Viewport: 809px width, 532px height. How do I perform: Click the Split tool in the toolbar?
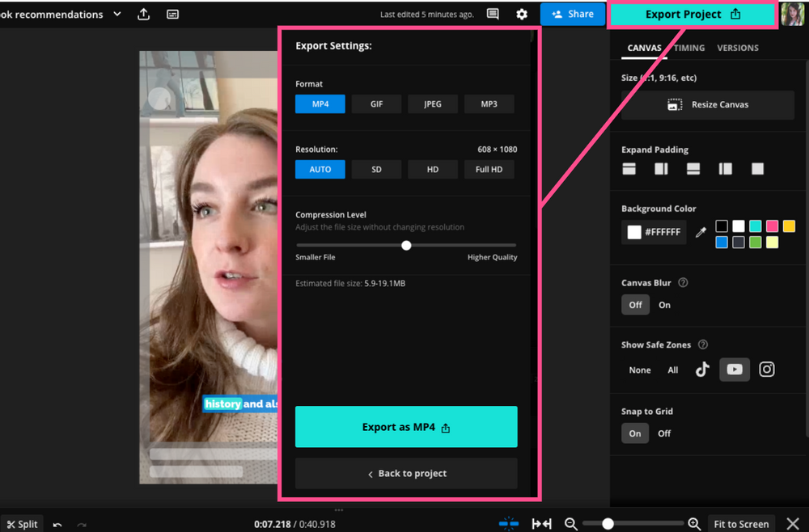tap(22, 523)
